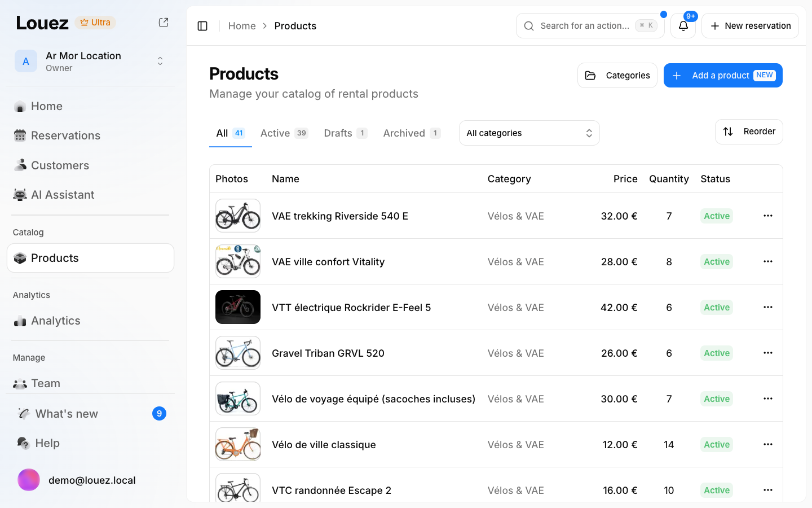This screenshot has width=812, height=508.
Task: Focus the Search for an action field
Action: coord(590,26)
